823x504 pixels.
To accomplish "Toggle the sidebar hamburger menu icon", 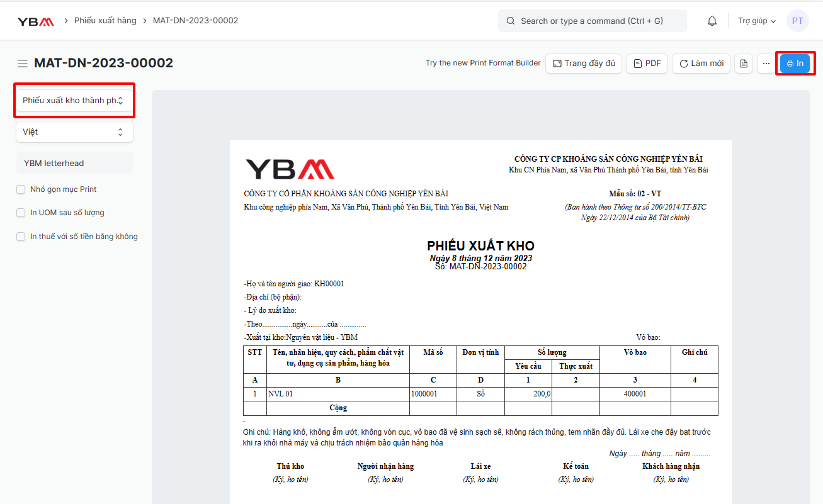I will [x=23, y=64].
